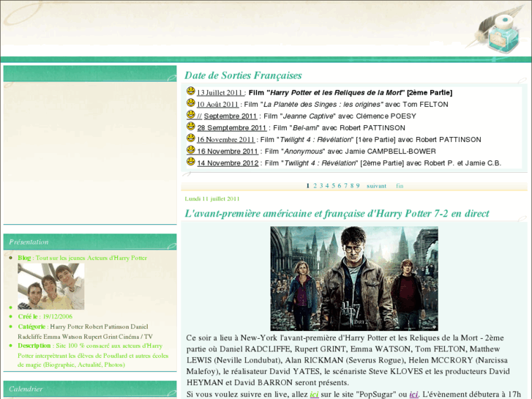The image size is (532, 399).
Task: Click the Harry Potter 7 Part 2 poster image
Action: click(354, 278)
